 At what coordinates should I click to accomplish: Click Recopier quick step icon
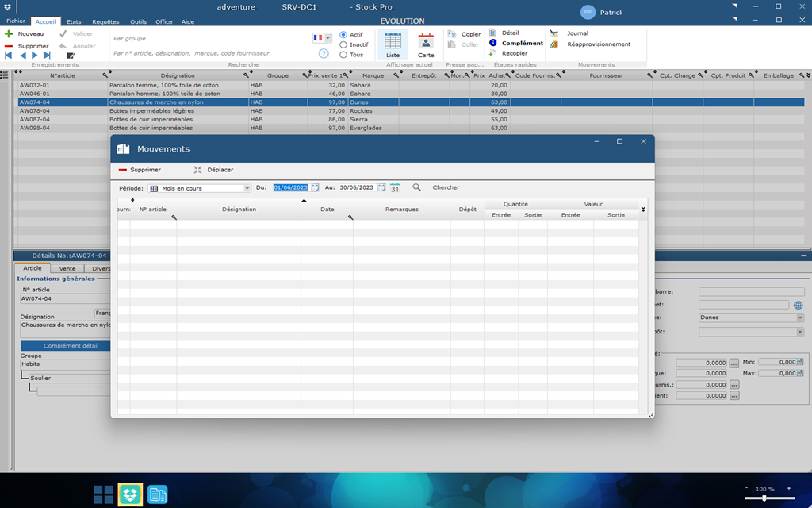492,53
